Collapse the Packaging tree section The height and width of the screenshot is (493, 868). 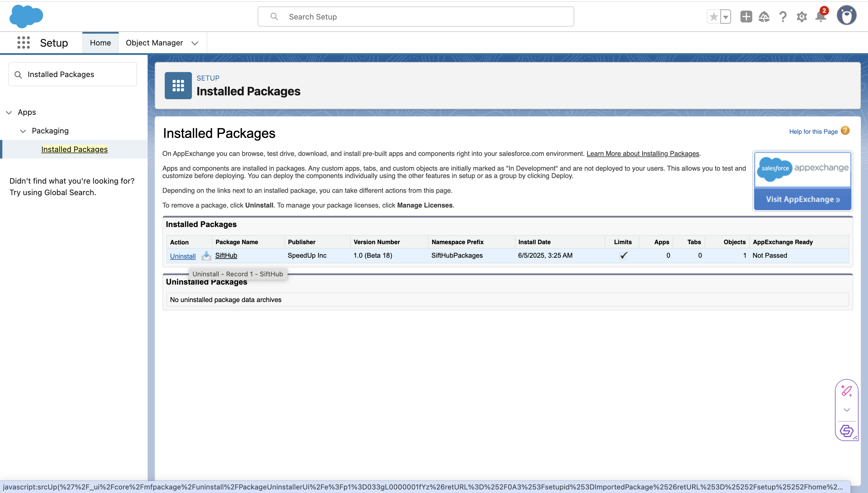point(23,131)
